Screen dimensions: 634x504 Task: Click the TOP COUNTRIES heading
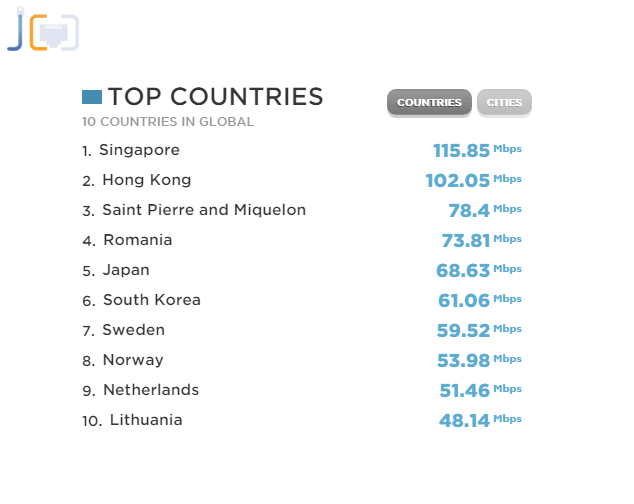tap(216, 97)
